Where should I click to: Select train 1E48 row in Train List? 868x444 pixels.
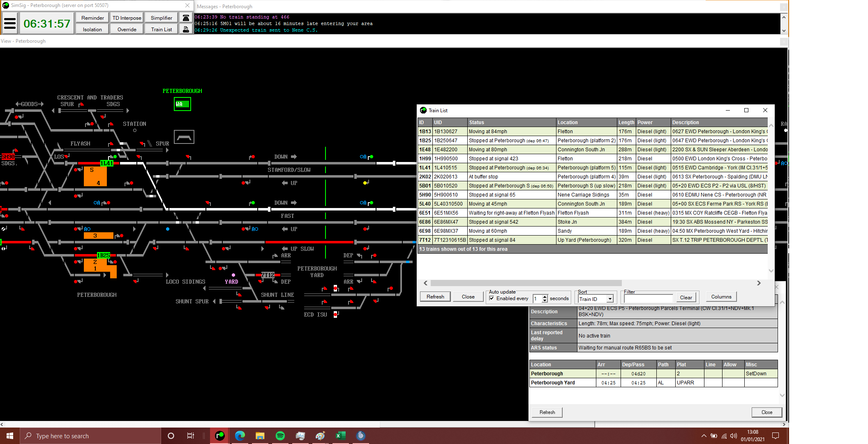click(593, 150)
